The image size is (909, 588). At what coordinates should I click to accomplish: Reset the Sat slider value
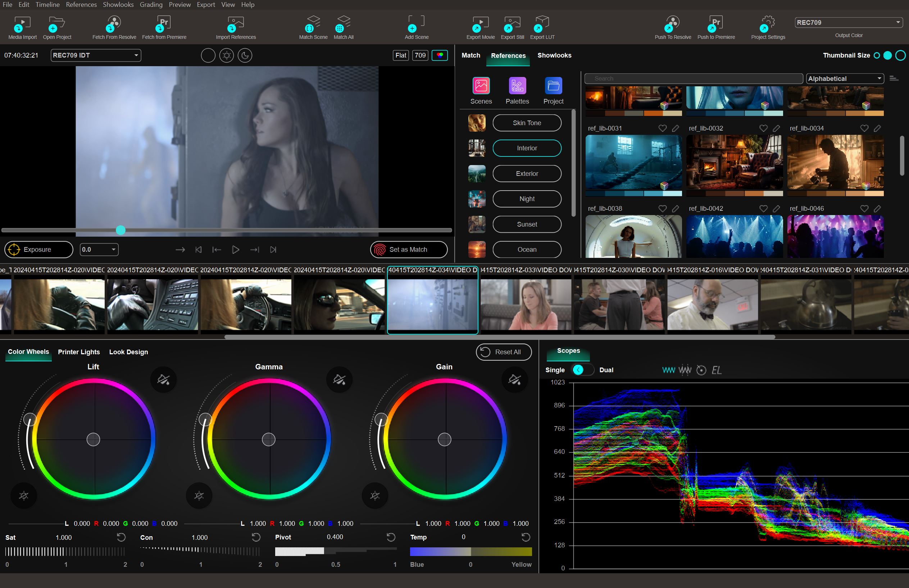click(121, 537)
